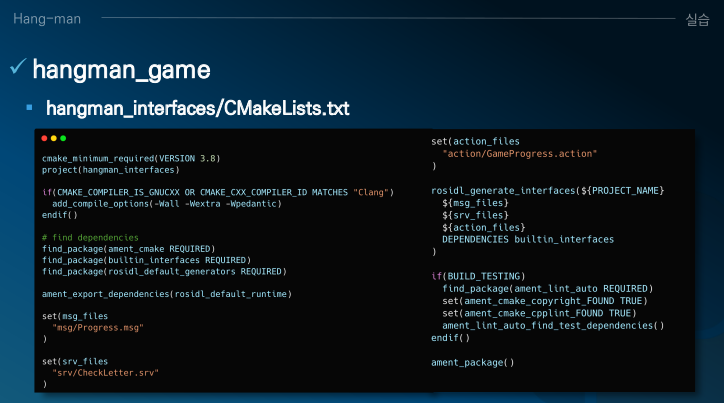Click the red close dot in code window

pyautogui.click(x=44, y=138)
